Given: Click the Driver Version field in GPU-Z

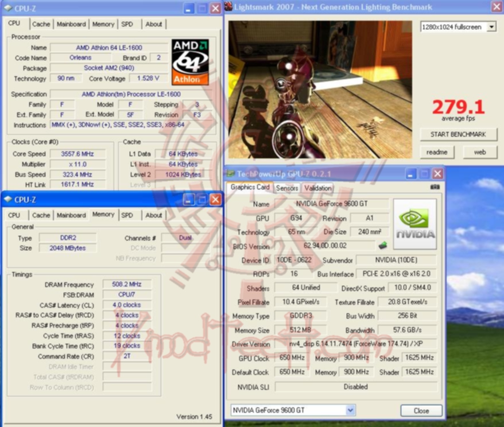Looking at the screenshot, I should [356, 344].
